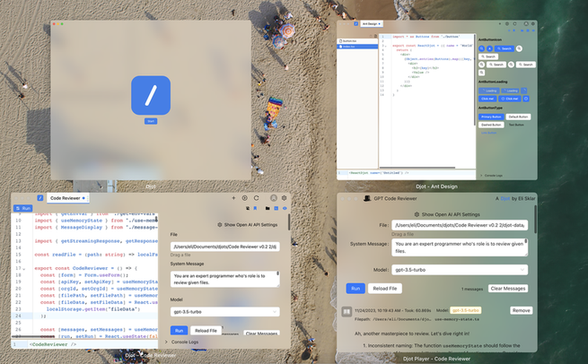Show Open AI API Settings in Djot Player window
This screenshot has width=588, height=364.
tap(447, 214)
